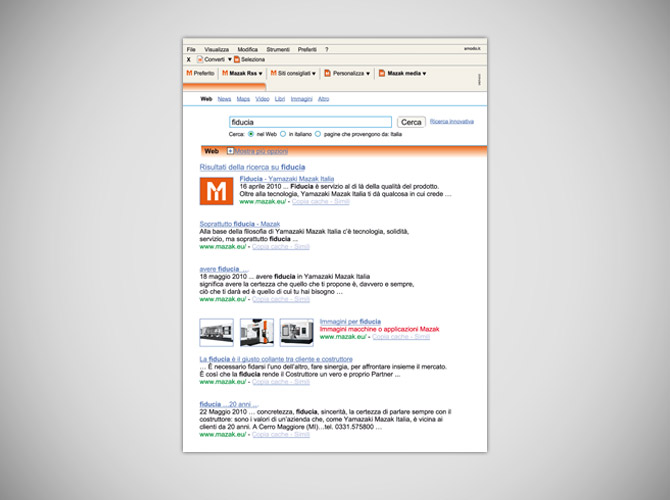Click the orange Mazak logo thumbnail

216,191
